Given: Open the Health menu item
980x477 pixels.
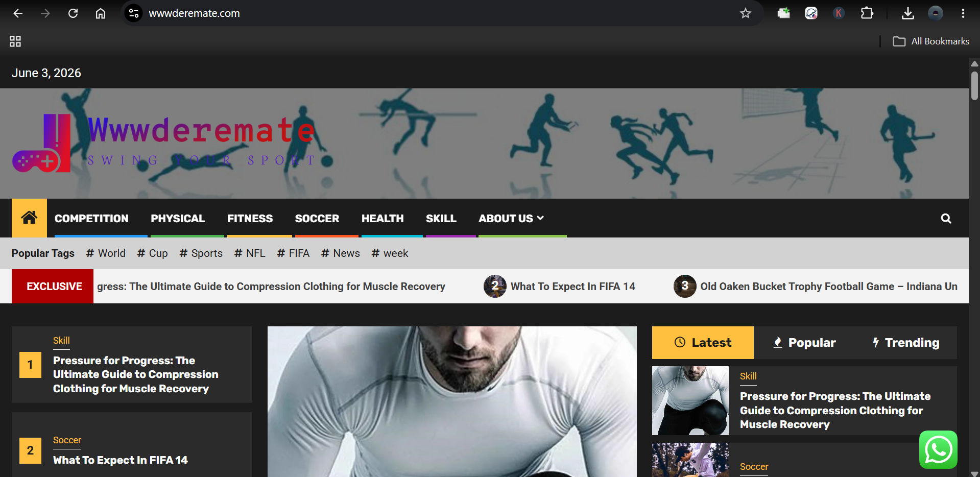Looking at the screenshot, I should [x=383, y=219].
